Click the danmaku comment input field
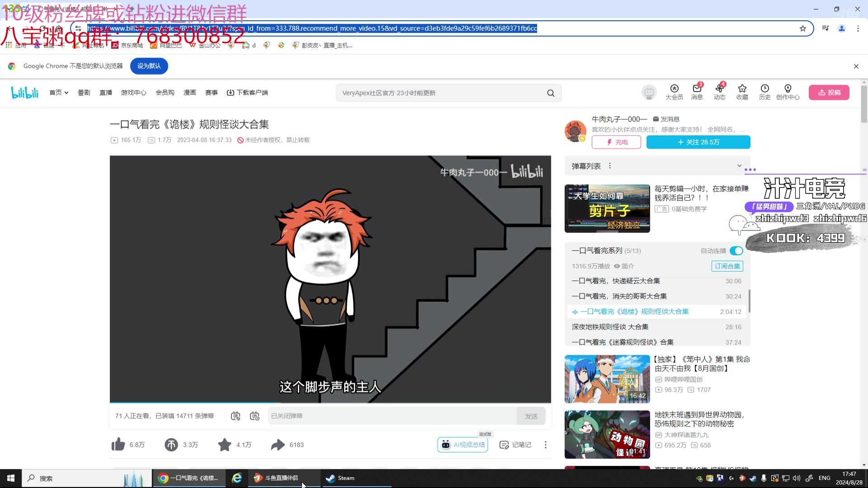 [x=389, y=416]
